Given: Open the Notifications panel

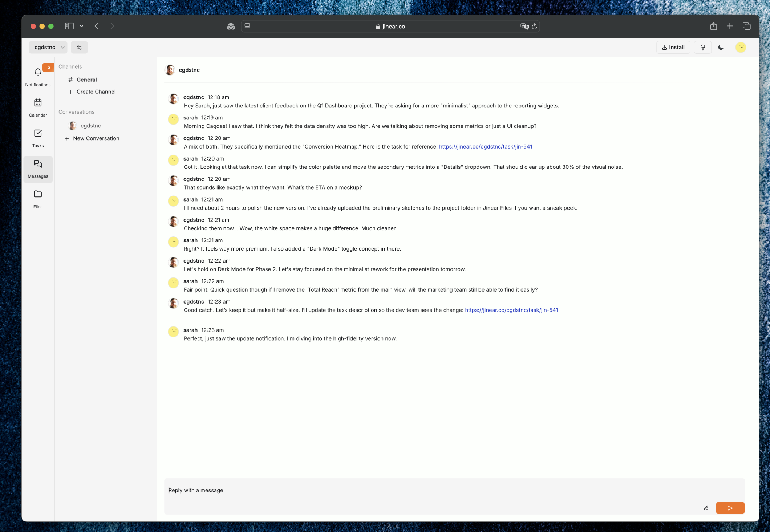Looking at the screenshot, I should pyautogui.click(x=38, y=76).
